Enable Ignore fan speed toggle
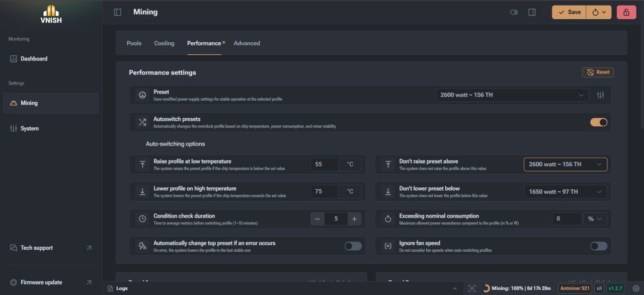This screenshot has height=295, width=644. pyautogui.click(x=599, y=246)
